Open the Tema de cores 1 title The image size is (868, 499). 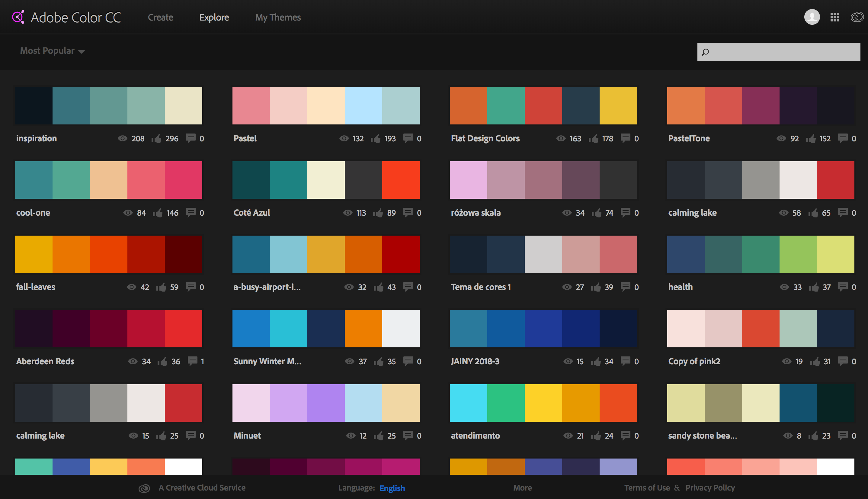481,287
